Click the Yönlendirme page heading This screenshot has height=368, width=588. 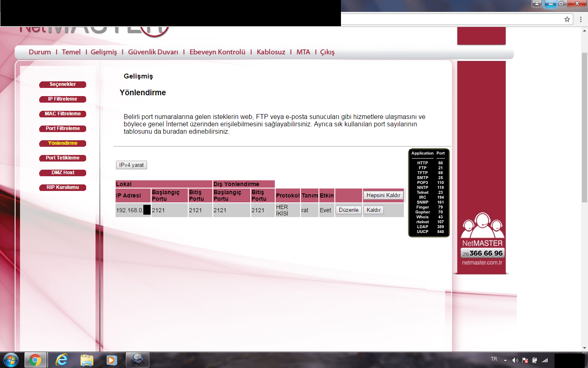point(143,93)
